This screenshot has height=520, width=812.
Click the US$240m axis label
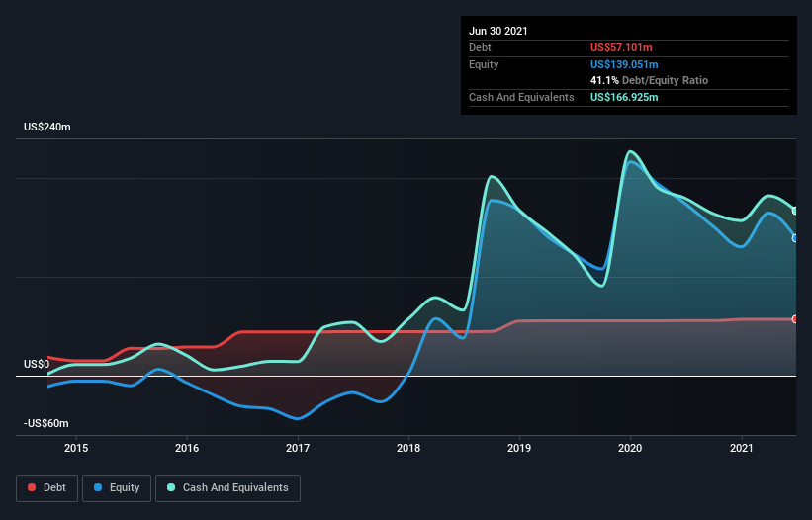47,127
